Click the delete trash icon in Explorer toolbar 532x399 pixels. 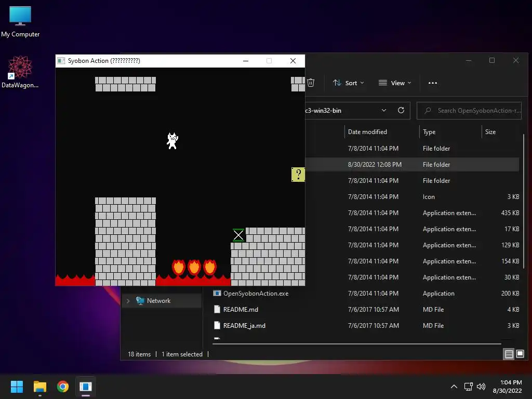click(311, 83)
